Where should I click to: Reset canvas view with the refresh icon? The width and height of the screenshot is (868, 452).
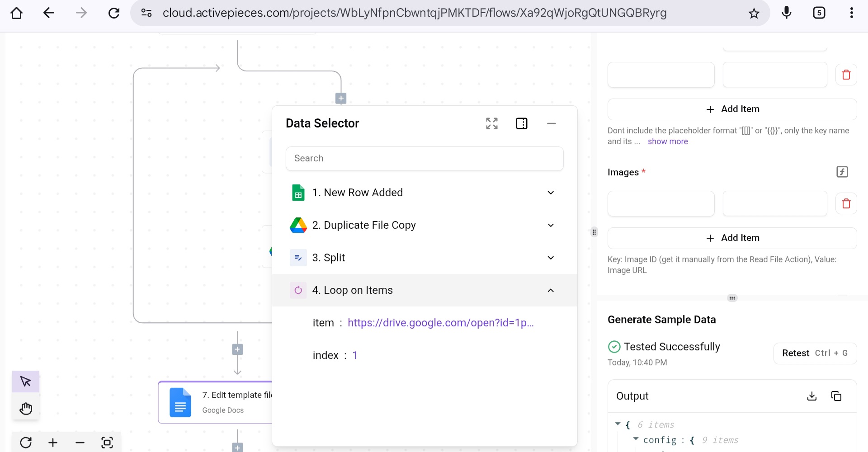(x=26, y=443)
